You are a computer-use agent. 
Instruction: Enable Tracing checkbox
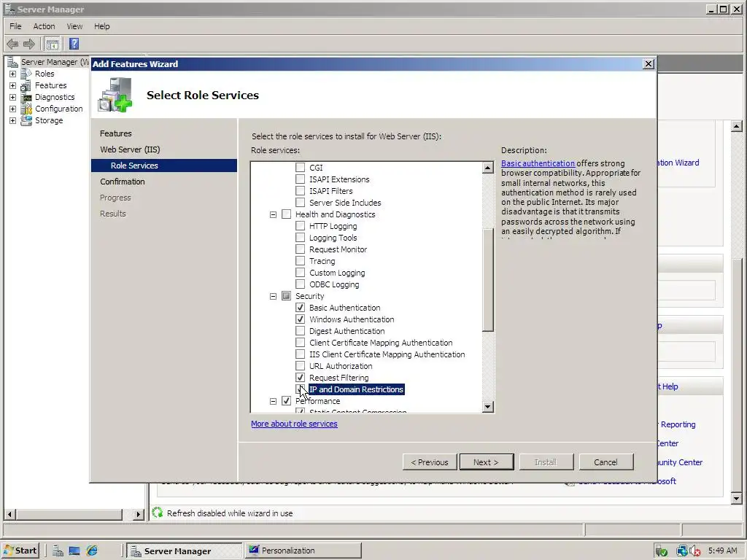(x=300, y=261)
